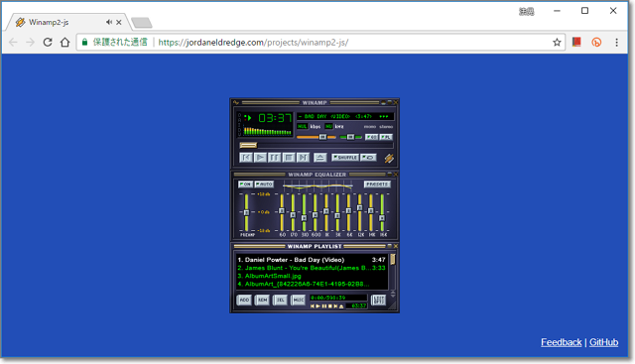Click the playlist scrollbar handle

[393, 260]
